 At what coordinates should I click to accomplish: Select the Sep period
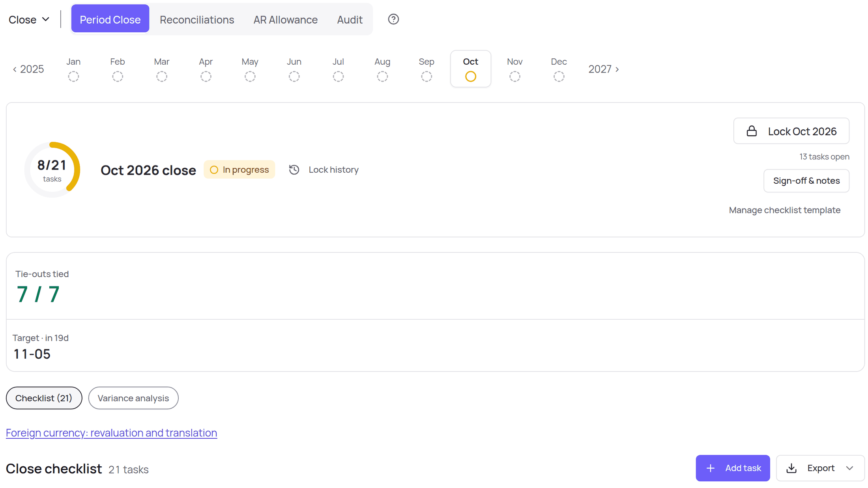coord(427,69)
